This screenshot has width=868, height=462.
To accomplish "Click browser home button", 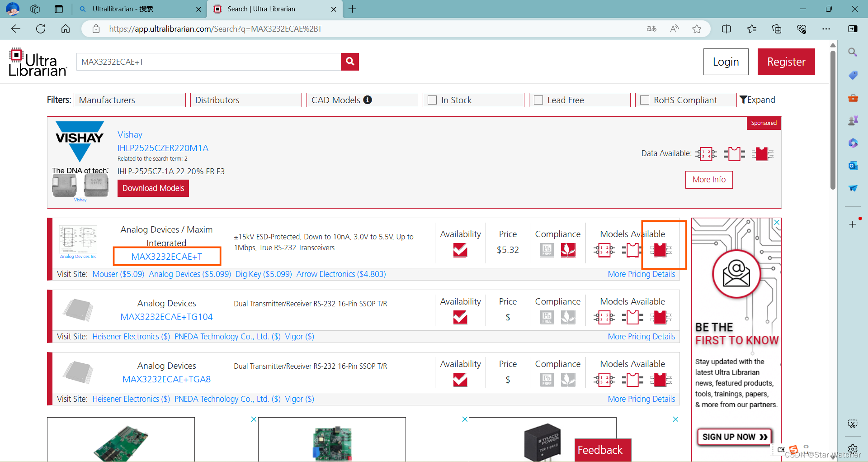I will (x=66, y=29).
